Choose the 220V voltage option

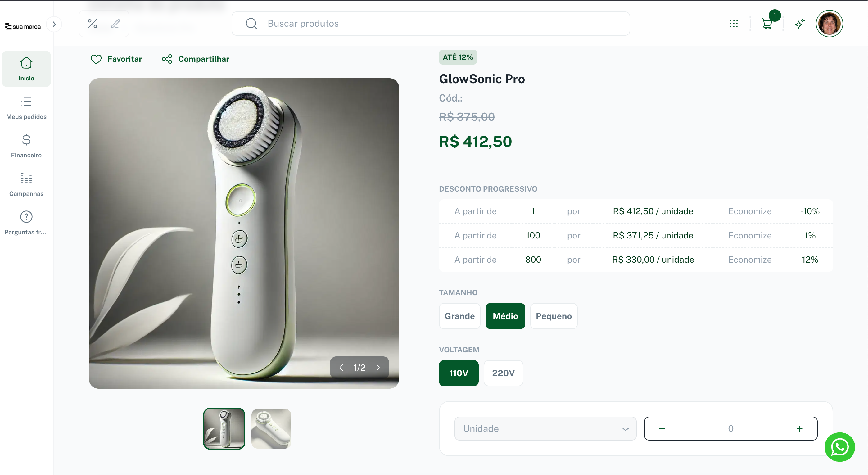tap(503, 373)
